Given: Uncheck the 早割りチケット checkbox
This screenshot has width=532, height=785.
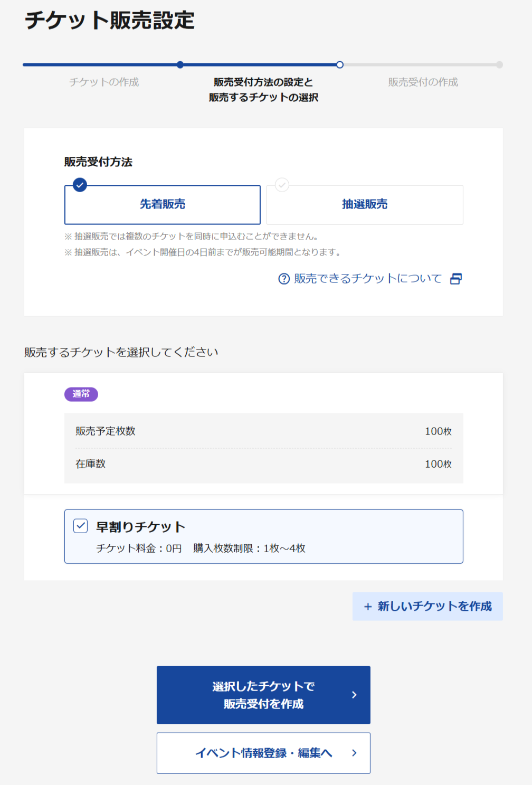Looking at the screenshot, I should pos(81,526).
